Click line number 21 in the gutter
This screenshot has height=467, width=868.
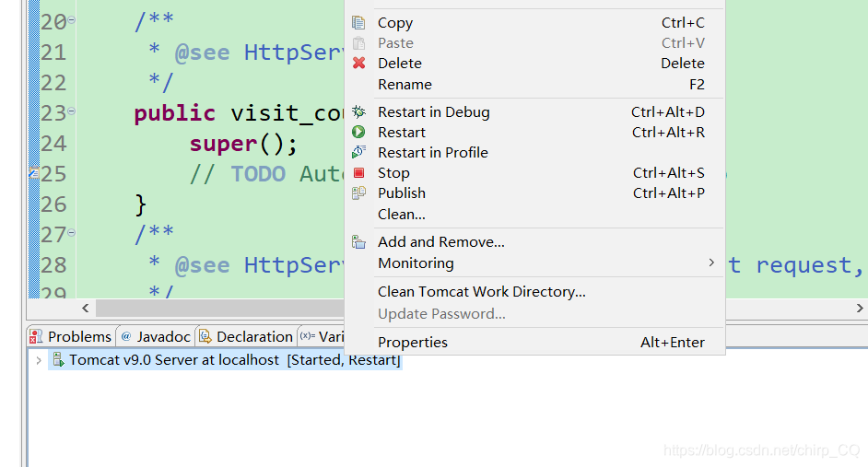point(53,53)
